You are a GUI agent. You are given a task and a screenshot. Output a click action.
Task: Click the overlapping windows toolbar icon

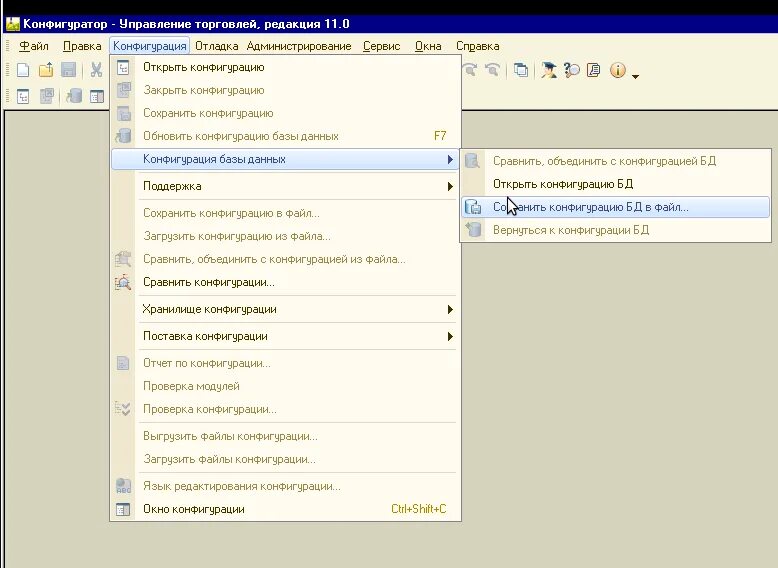520,70
